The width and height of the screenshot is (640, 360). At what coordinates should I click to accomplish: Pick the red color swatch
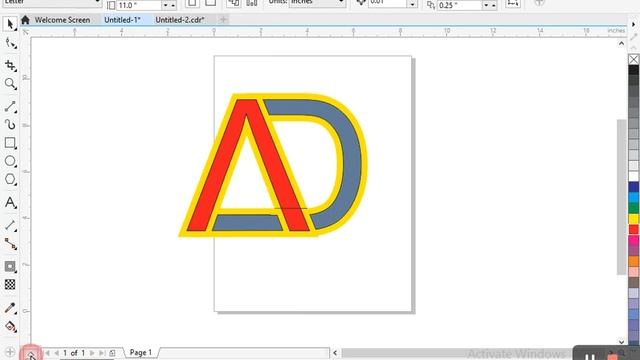(633, 229)
